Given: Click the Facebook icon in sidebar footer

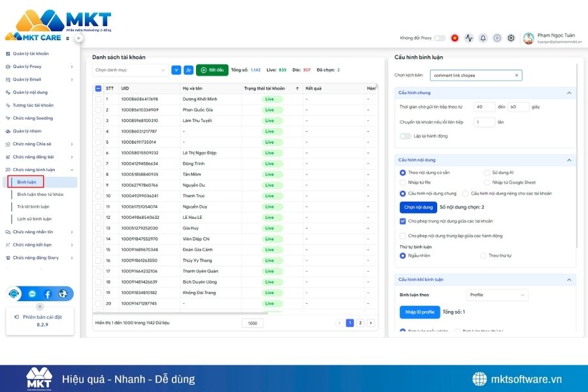Looking at the screenshot, I should click(x=48, y=294).
